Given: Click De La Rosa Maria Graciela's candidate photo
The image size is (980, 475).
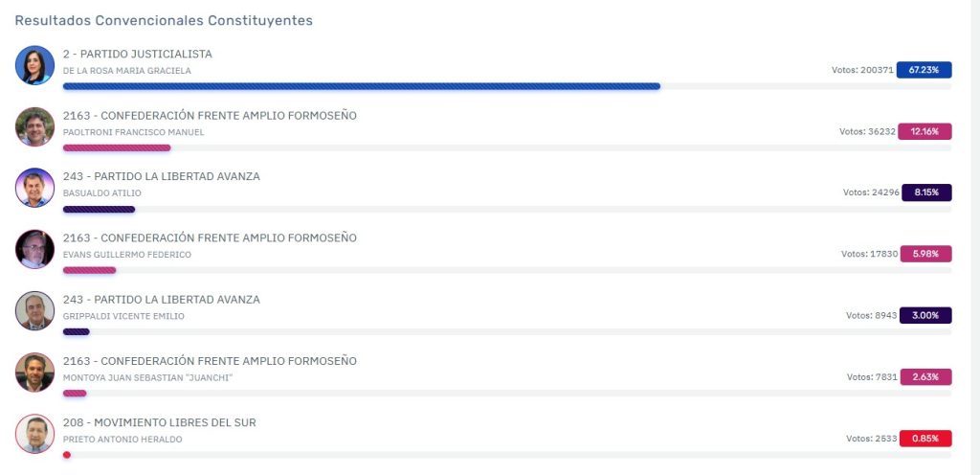Looking at the screenshot, I should click(35, 65).
